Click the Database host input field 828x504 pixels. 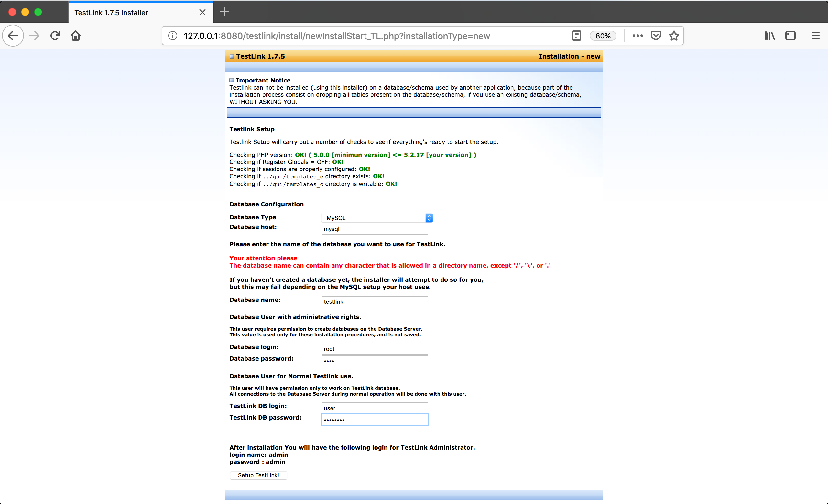[x=374, y=229]
